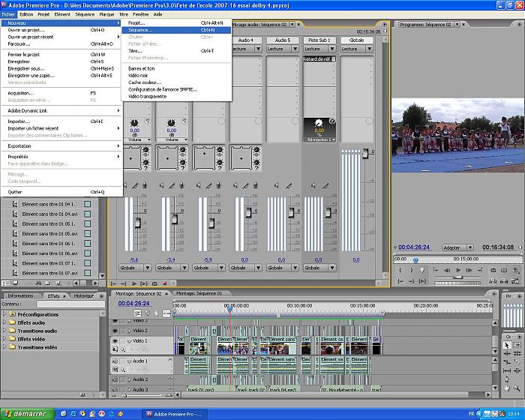
Task: Click play button in audio mixer transport
Action: coord(134,283)
